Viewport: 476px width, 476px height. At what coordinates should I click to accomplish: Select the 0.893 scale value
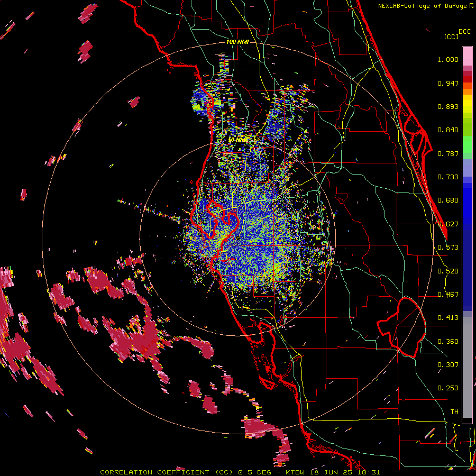pos(448,106)
